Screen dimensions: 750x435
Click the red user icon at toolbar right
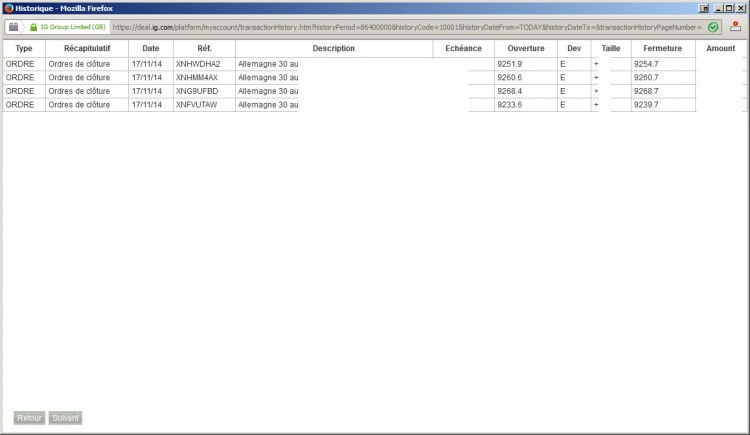pos(735,27)
